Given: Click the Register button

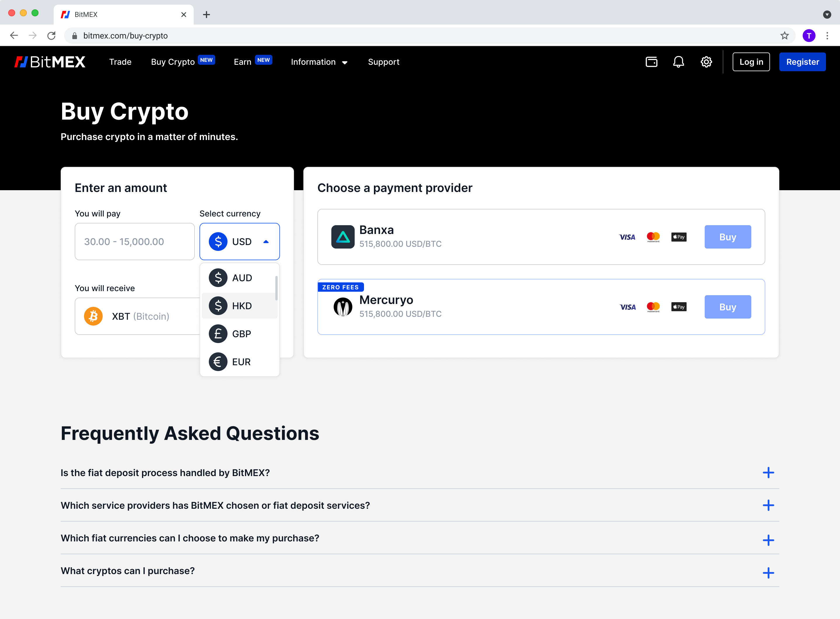Looking at the screenshot, I should (803, 62).
